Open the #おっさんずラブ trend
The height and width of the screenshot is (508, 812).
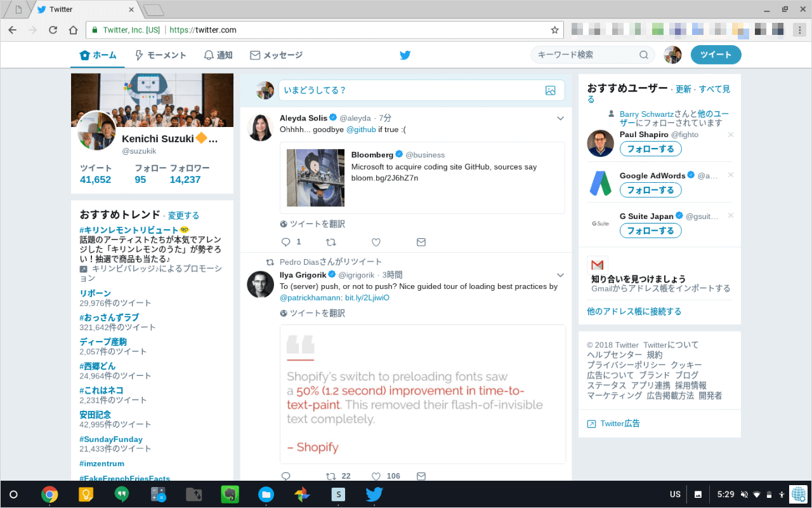tap(109, 317)
